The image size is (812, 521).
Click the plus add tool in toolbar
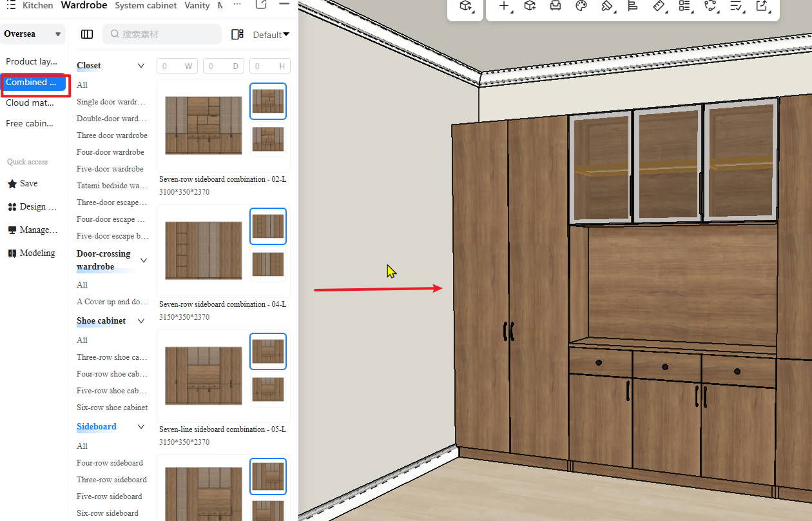coord(504,6)
